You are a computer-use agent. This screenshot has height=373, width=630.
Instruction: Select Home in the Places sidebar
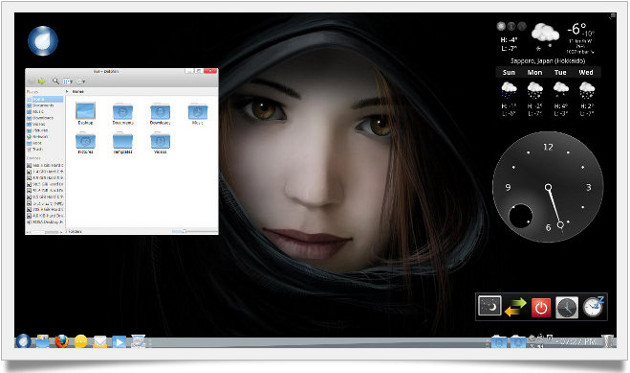(45, 99)
